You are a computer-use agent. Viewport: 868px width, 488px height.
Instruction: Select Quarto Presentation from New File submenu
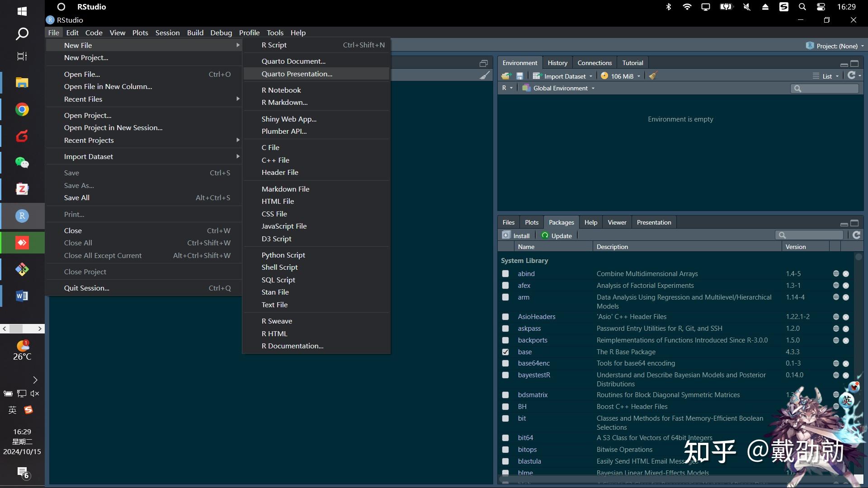tap(297, 74)
